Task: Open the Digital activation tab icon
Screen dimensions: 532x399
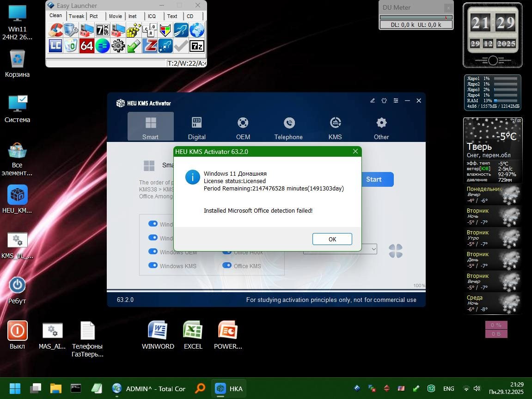Action: point(196,123)
